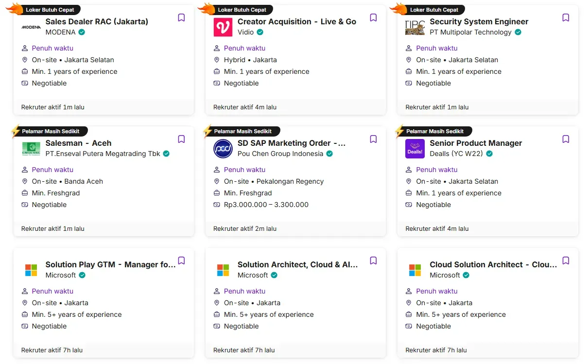588x364 pixels.
Task: Click the Loker Butuh Cepat badge on MODENA card
Action: [x=50, y=10]
